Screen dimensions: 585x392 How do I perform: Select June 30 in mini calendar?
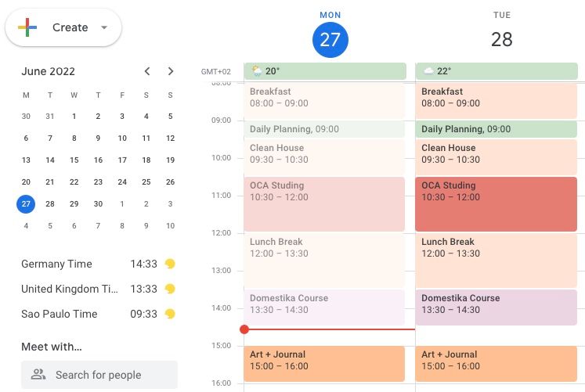[98, 204]
